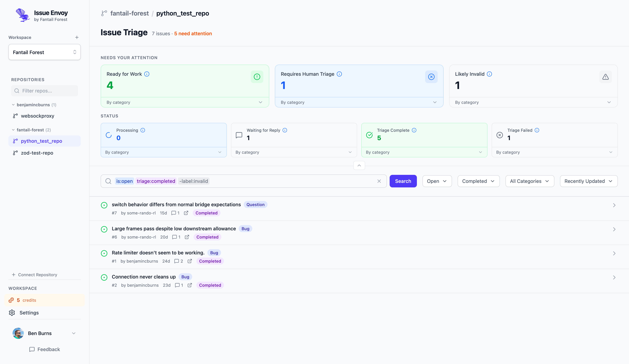Expand By category under Triage Complete
This screenshot has width=629, height=364.
(x=424, y=152)
